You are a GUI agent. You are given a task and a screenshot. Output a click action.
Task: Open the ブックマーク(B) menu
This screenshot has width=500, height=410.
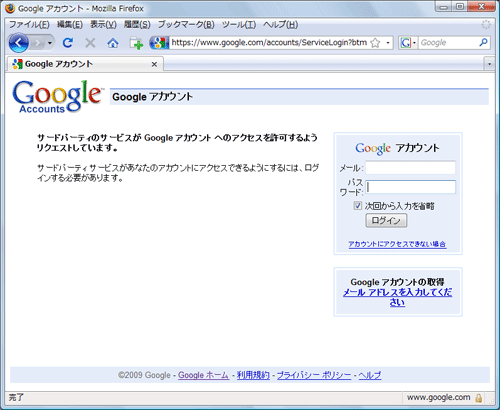click(x=186, y=24)
